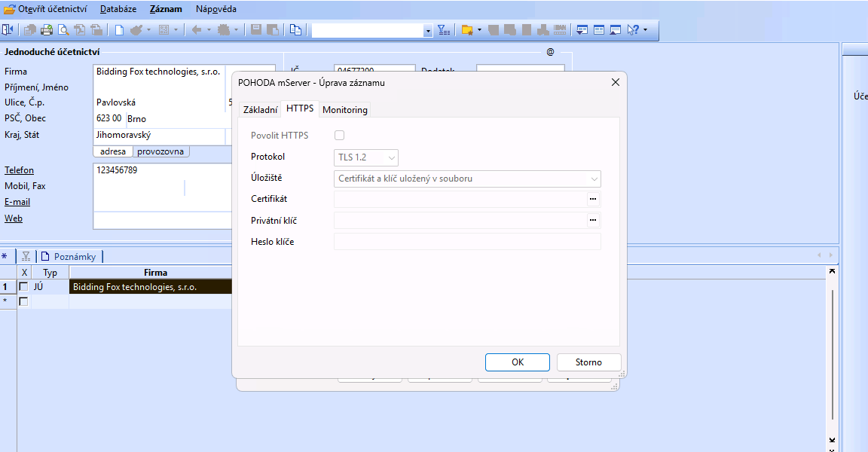This screenshot has height=452, width=868.
Task: Browse for certificate file with ellipsis button
Action: point(593,199)
